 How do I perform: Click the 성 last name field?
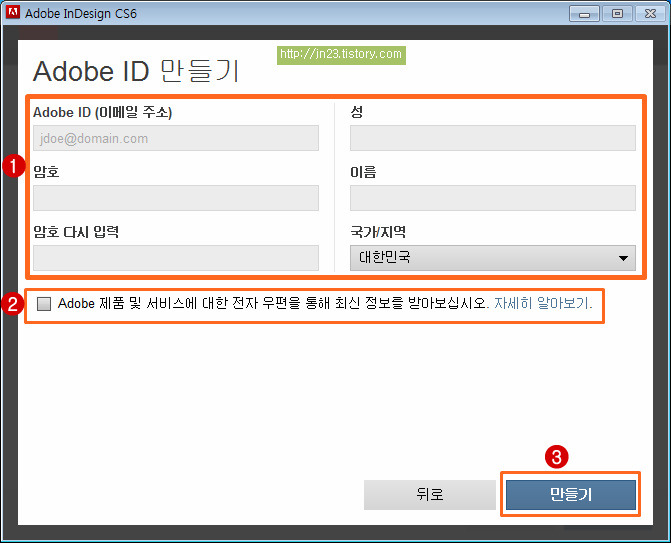click(x=493, y=138)
